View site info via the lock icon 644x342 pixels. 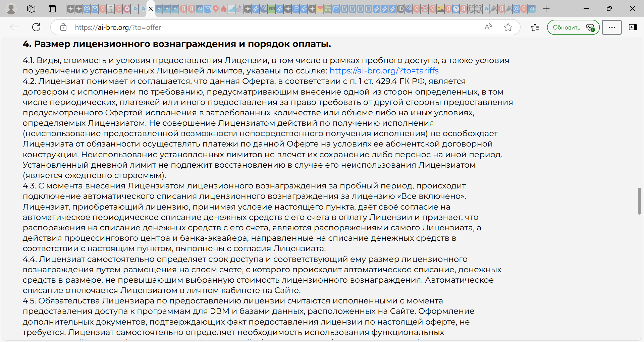63,27
